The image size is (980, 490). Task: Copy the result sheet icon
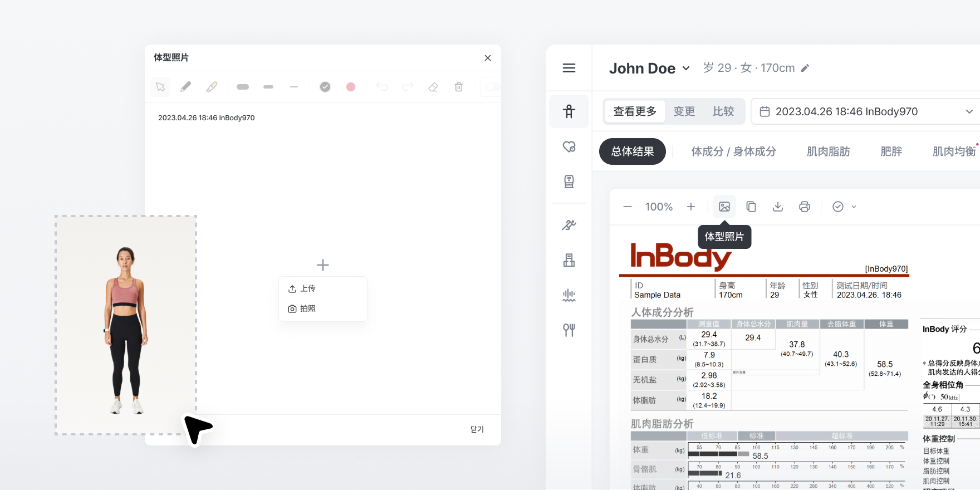coord(751,207)
